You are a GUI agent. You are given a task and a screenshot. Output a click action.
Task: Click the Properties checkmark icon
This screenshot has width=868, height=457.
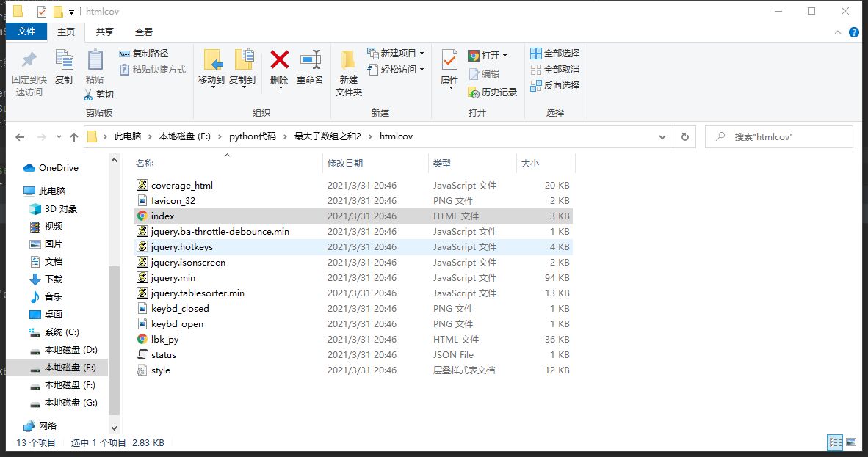point(449,59)
